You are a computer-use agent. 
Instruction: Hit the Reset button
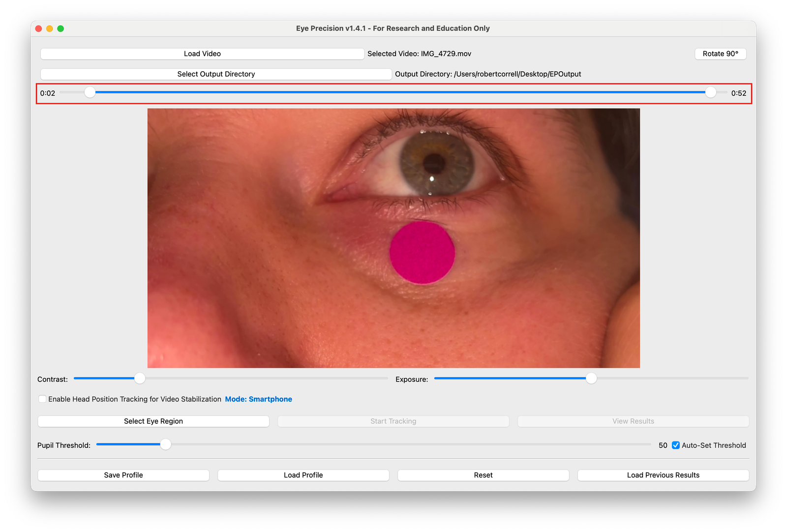coord(483,475)
